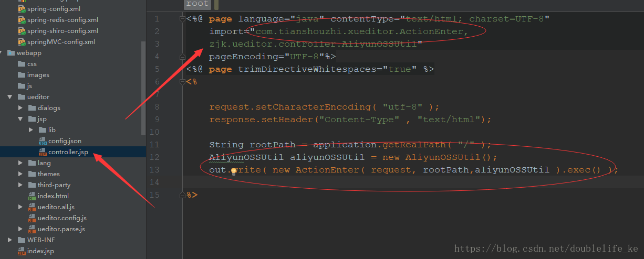Expand the ueditor.all.js node arrow
The width and height of the screenshot is (644, 259).
(20, 207)
